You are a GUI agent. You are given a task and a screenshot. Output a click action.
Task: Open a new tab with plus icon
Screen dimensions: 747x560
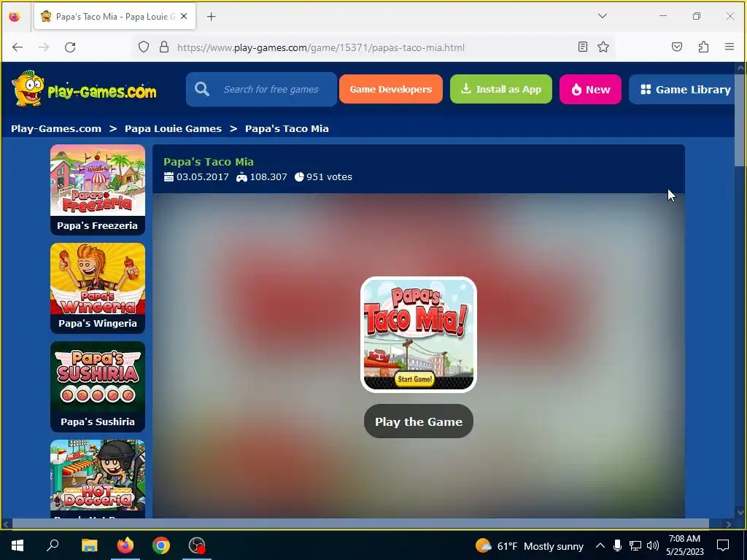[x=211, y=17]
